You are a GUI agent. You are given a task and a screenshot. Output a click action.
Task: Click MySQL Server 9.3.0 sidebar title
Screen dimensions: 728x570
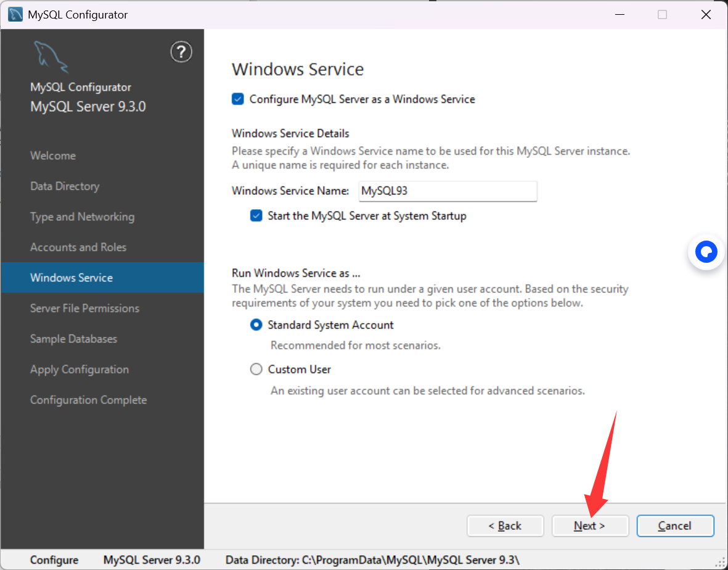point(88,106)
